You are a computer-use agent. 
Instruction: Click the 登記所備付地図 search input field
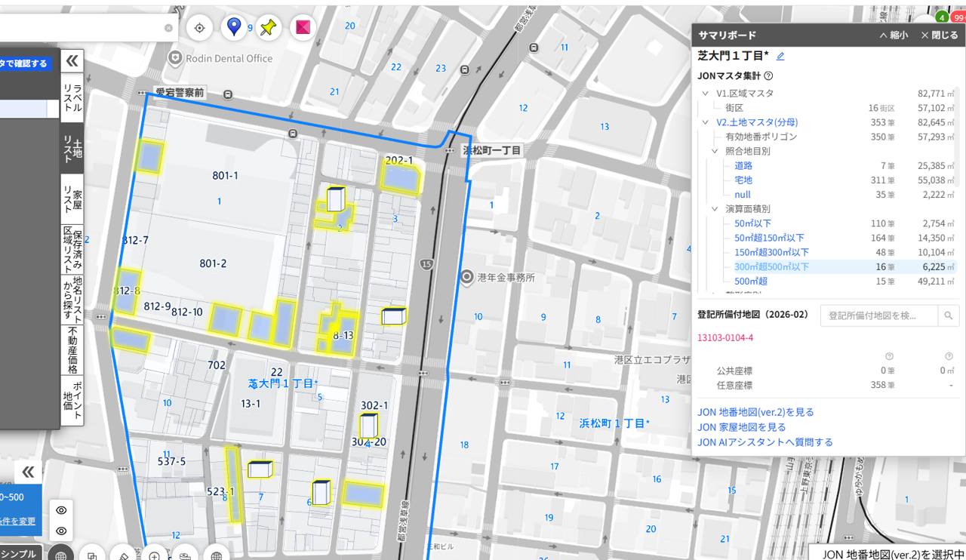879,315
